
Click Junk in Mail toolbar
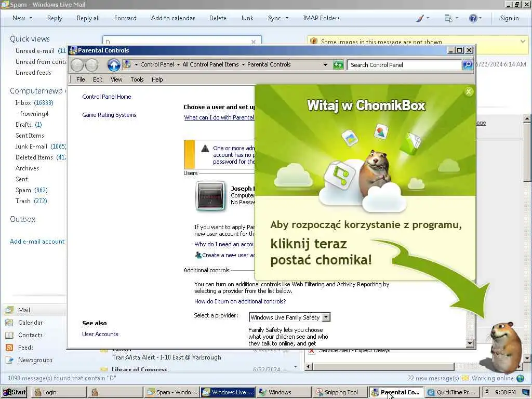tap(247, 18)
